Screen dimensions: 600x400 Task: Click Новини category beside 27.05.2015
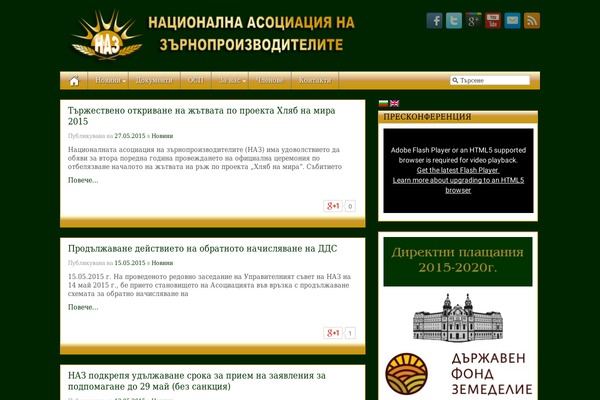point(162,136)
